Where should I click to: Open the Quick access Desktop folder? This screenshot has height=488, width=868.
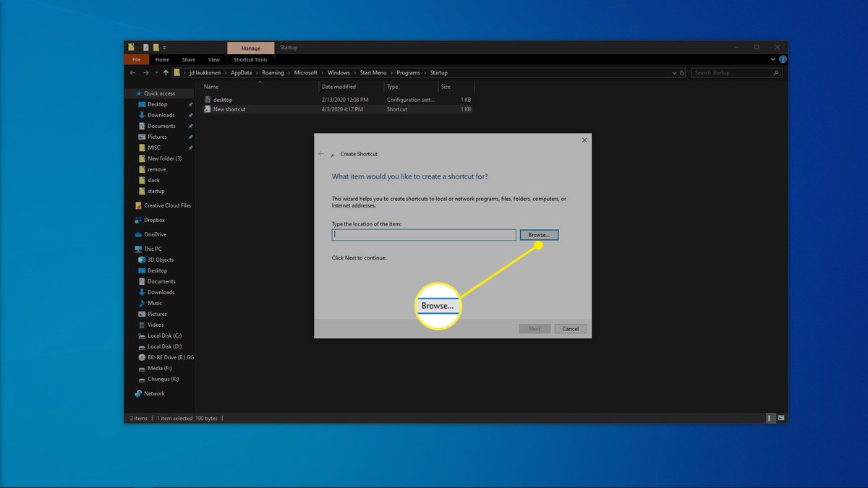[x=157, y=103]
